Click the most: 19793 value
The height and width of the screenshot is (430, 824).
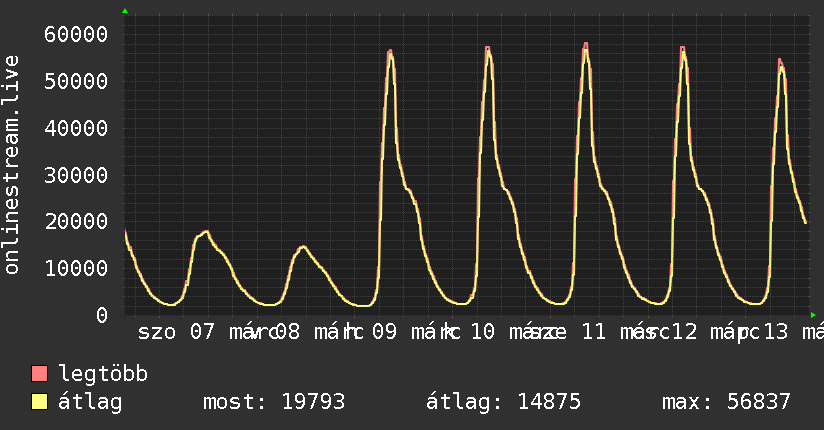[x=274, y=402]
